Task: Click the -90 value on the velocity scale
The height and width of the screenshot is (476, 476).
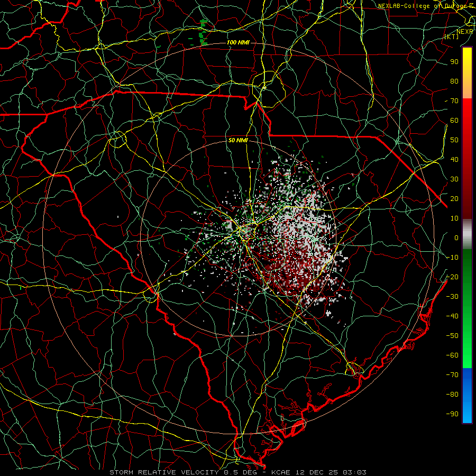Action: pos(452,414)
